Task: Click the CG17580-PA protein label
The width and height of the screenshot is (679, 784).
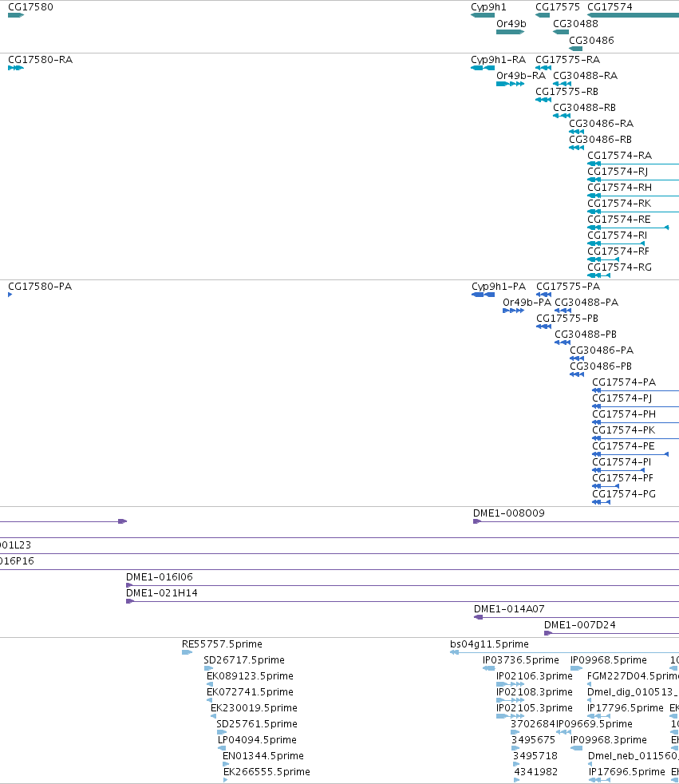Action: pyautogui.click(x=40, y=287)
